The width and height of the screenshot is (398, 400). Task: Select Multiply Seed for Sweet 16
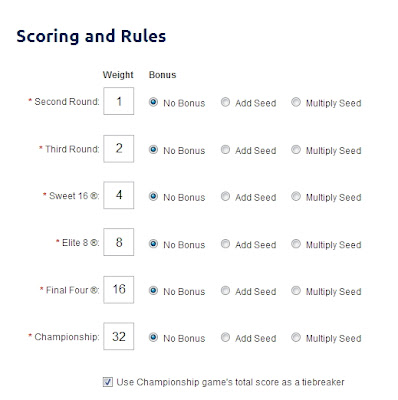[296, 196]
